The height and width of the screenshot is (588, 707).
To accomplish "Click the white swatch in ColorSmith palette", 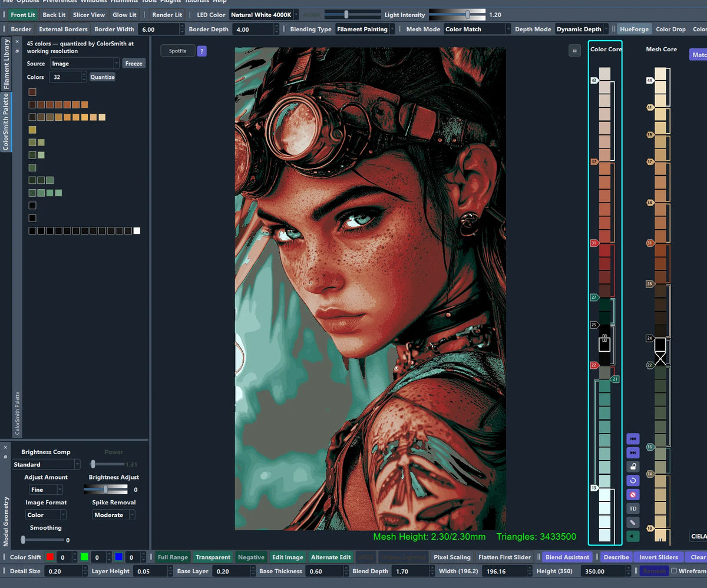I will 137,231.
